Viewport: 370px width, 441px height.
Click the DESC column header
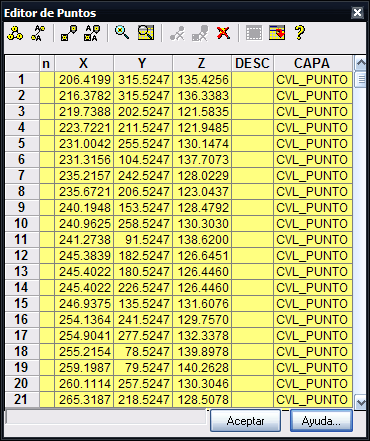pos(252,63)
